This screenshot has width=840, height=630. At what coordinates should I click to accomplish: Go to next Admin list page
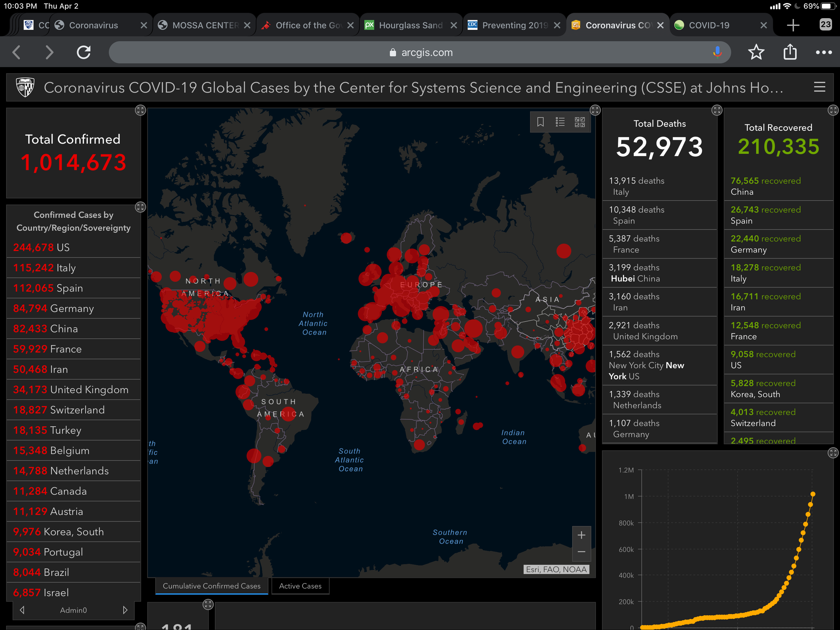[125, 610]
